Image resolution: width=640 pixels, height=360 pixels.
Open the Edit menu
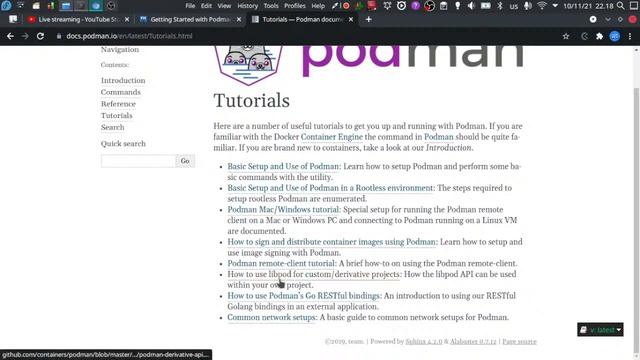[206, 6]
